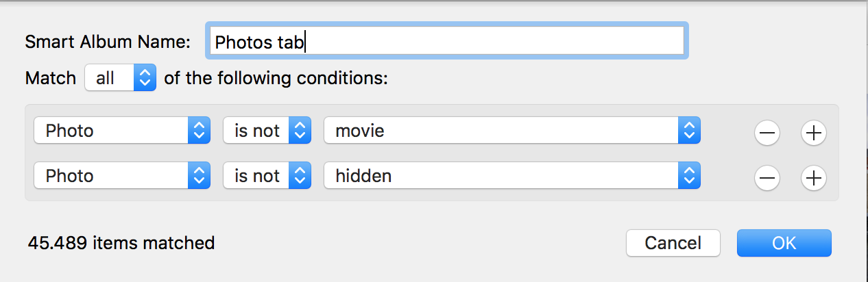
Task: Open the Match 'all' dropdown
Action: 121,78
